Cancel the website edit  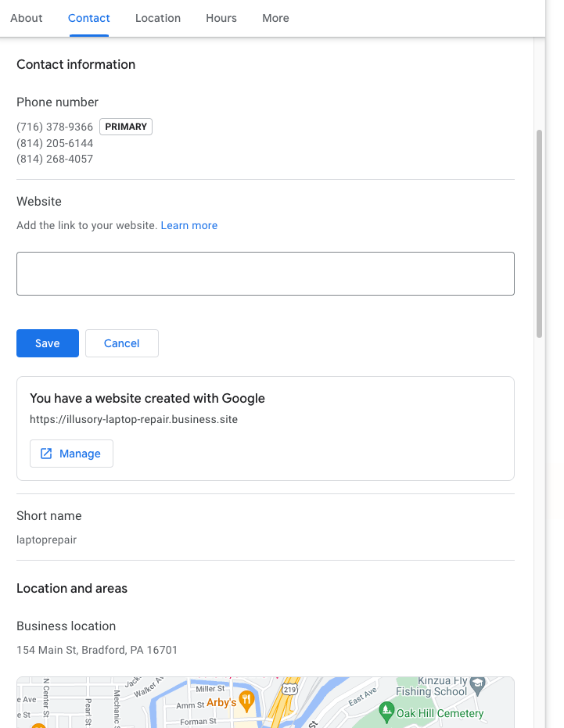[x=122, y=343]
